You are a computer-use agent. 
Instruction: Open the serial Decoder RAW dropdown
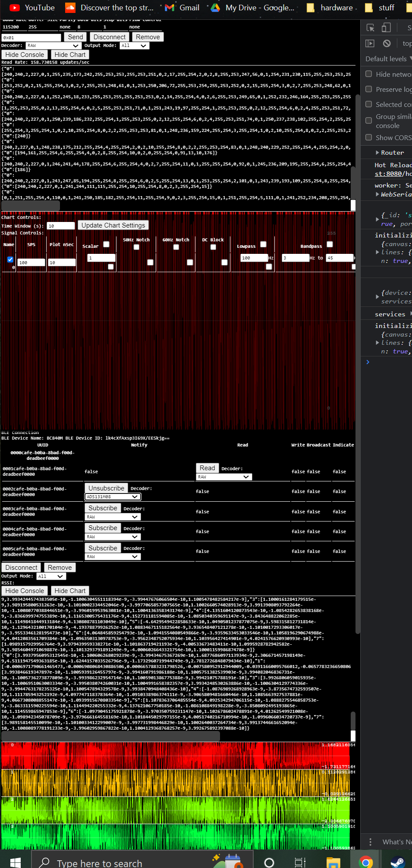click(53, 46)
